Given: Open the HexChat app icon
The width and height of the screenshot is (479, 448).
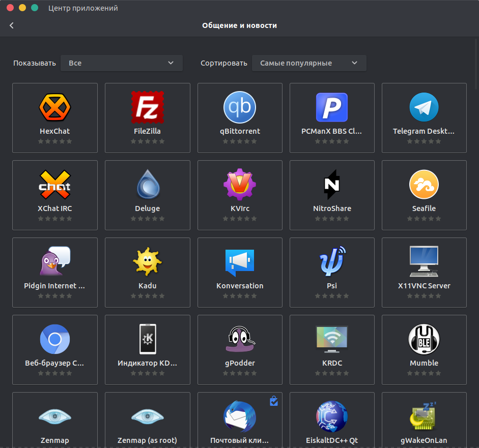Looking at the screenshot, I should click(x=55, y=107).
